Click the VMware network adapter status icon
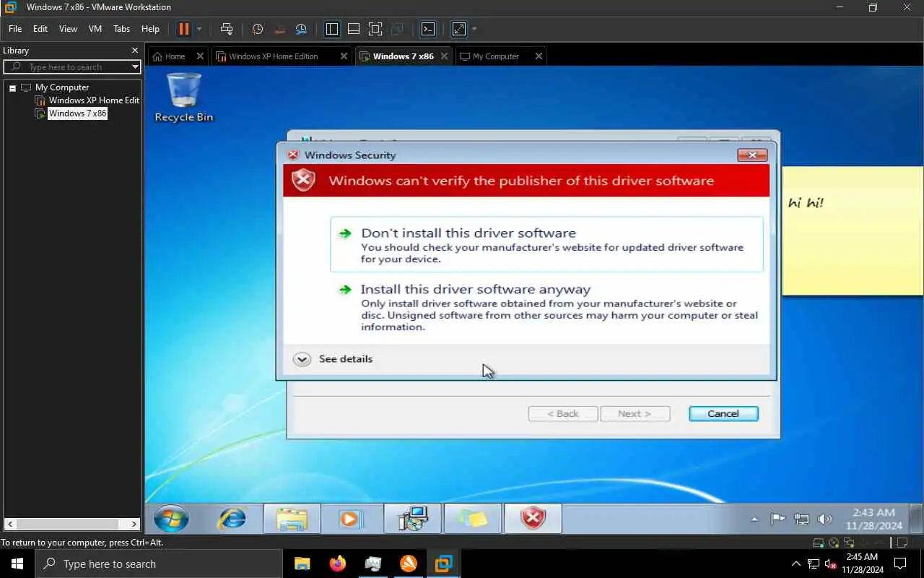This screenshot has width=924, height=578. pyautogui.click(x=850, y=543)
